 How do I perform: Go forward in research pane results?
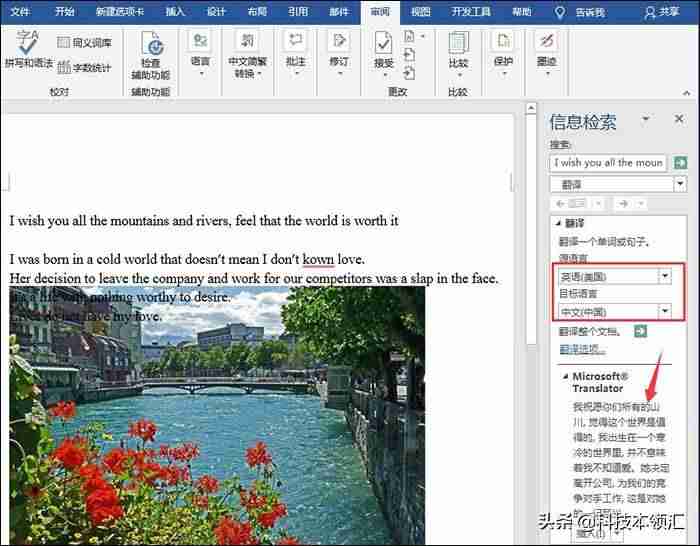tap(623, 204)
